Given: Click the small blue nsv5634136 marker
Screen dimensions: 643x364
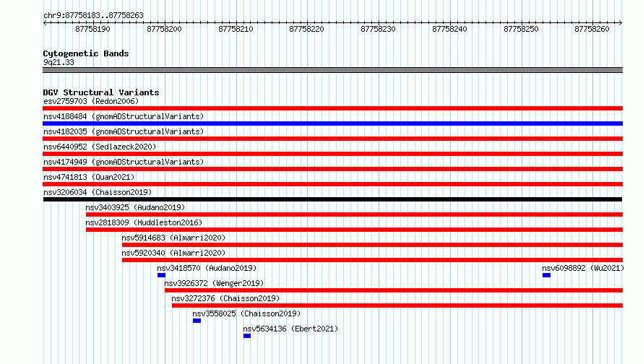Looking at the screenshot, I should point(247,336).
